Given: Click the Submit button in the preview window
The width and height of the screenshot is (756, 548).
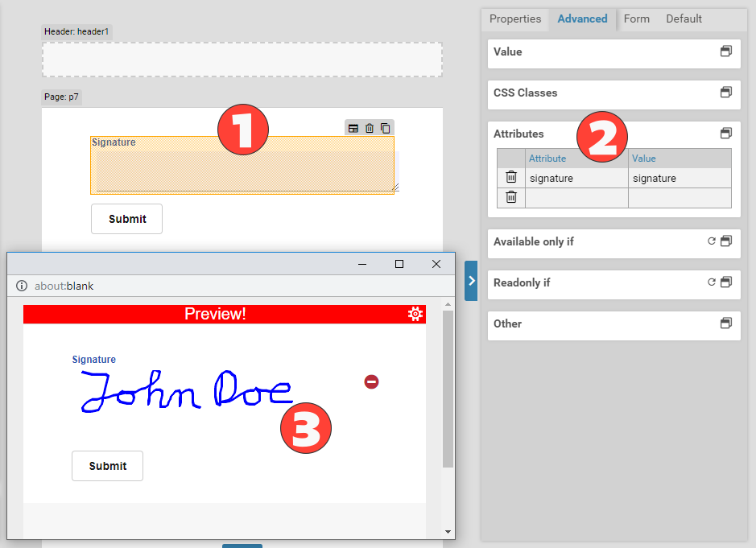Looking at the screenshot, I should click(x=107, y=466).
